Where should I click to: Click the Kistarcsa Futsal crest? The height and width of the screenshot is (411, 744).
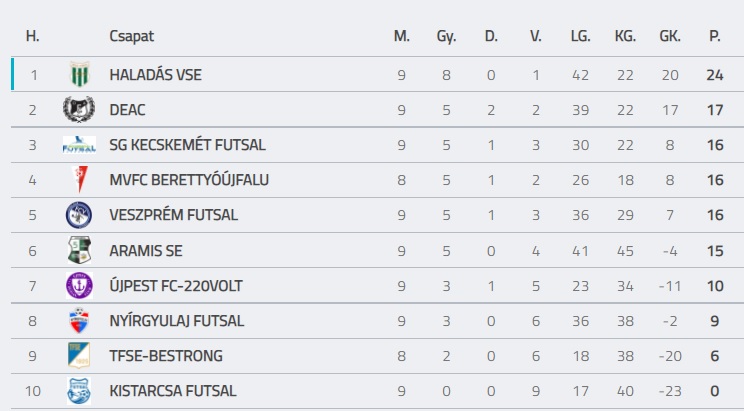coord(78,390)
